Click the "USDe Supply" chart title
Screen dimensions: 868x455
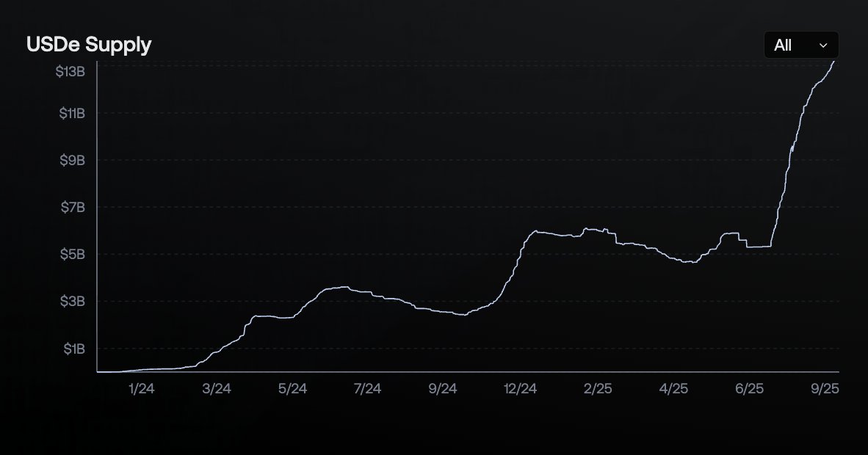(x=89, y=44)
